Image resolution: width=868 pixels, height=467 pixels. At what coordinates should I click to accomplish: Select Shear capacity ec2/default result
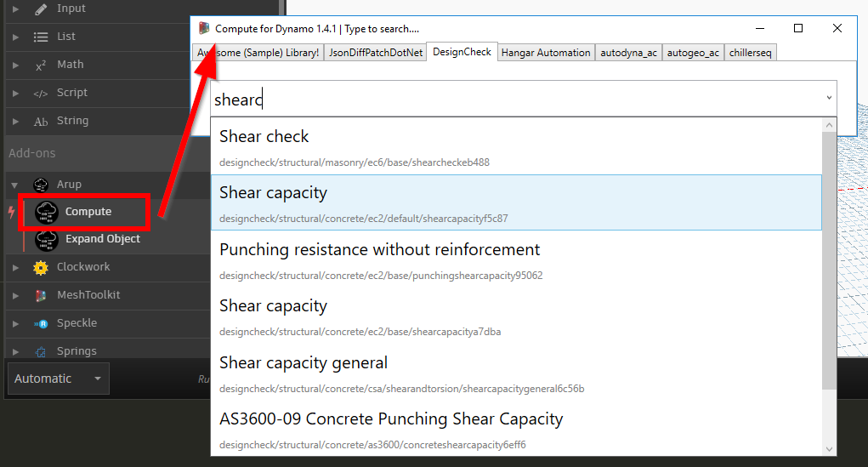pos(516,202)
